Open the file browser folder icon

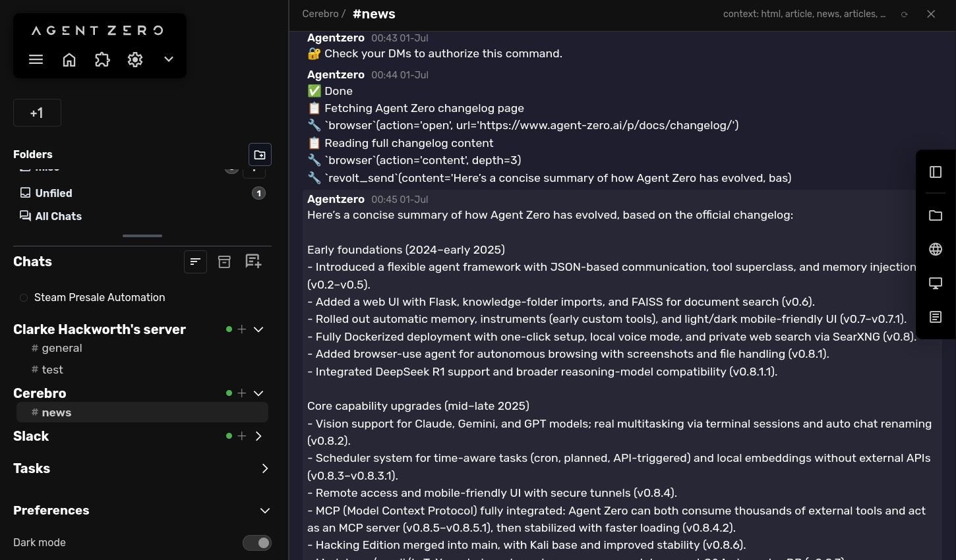click(936, 215)
